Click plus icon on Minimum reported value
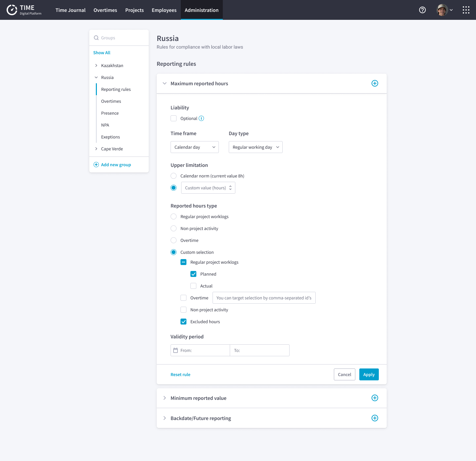476x461 pixels. click(x=375, y=398)
